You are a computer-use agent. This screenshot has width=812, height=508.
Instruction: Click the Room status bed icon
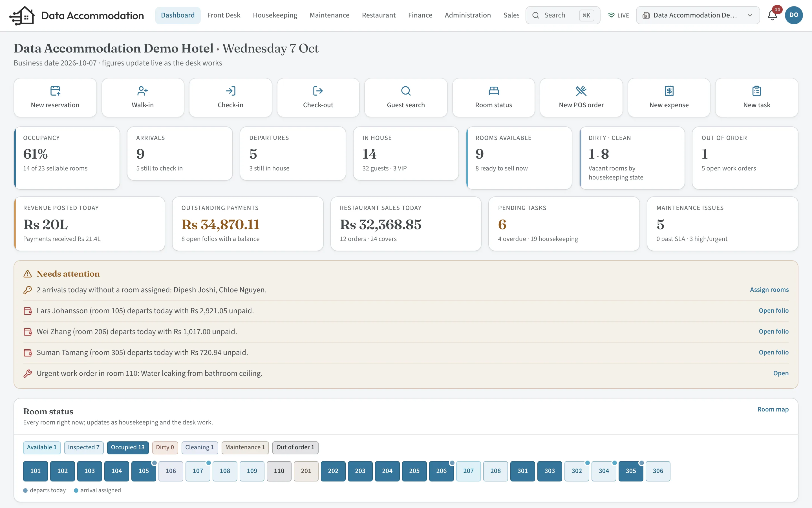coord(494,91)
